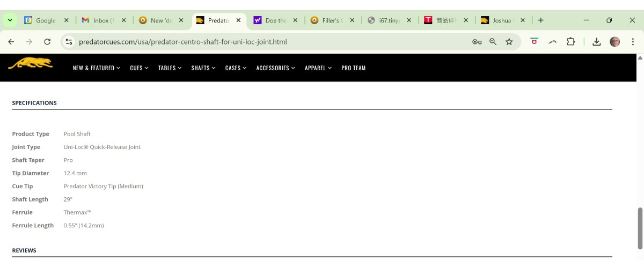Close the Joshua tab

point(523,20)
